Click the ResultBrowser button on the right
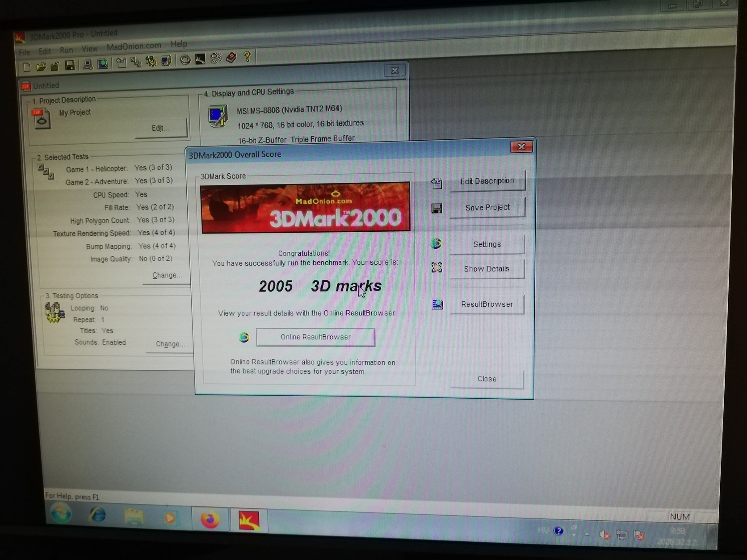This screenshot has width=747, height=560. click(487, 304)
